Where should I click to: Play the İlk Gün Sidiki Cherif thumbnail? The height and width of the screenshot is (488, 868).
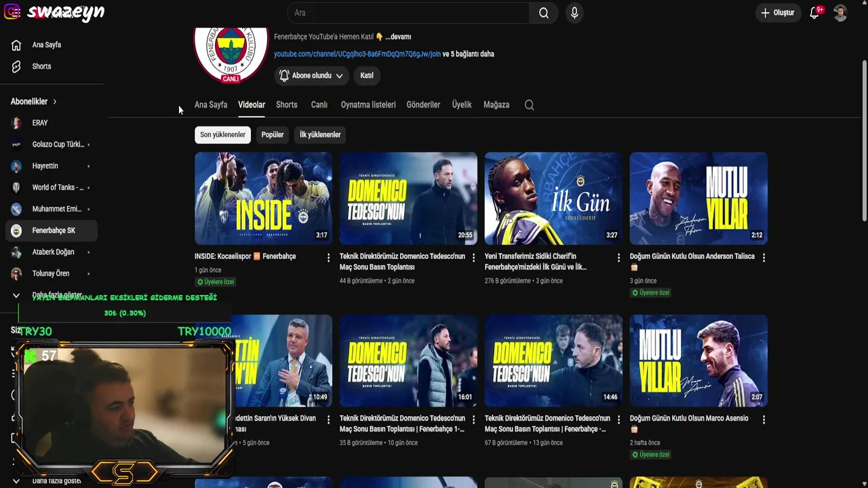tap(554, 198)
